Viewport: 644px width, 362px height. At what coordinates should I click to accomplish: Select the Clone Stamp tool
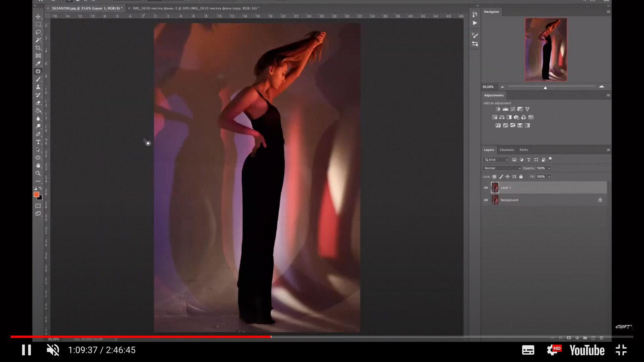click(38, 87)
